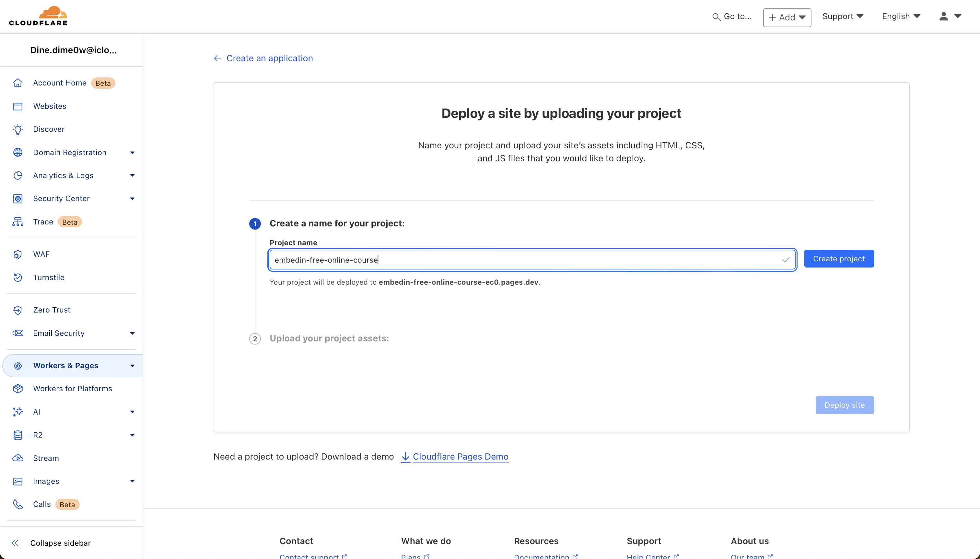Expand the Images submenu arrow
The height and width of the screenshot is (559, 980).
pyautogui.click(x=132, y=481)
